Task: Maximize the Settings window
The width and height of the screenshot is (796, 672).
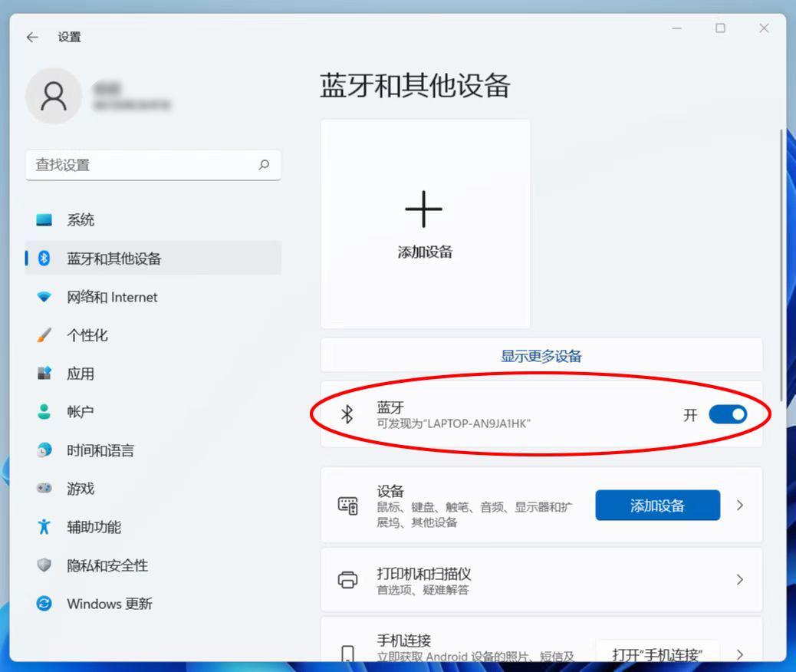Action: (x=720, y=28)
